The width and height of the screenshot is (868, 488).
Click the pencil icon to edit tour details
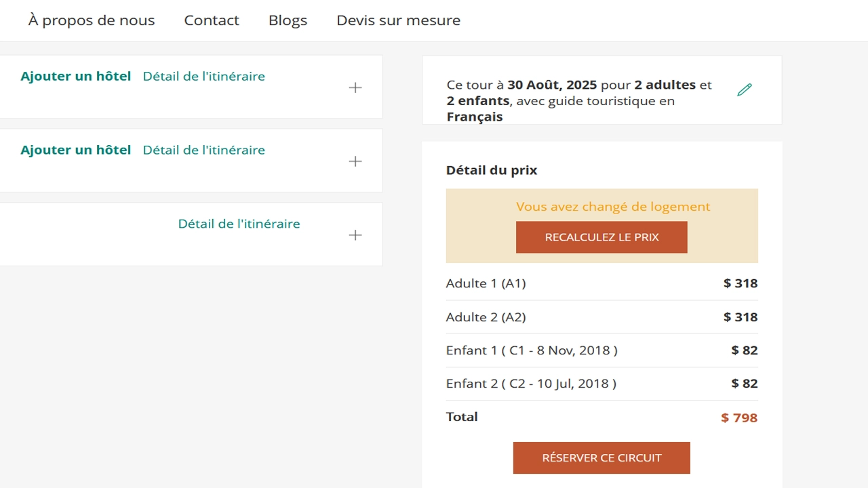(745, 89)
